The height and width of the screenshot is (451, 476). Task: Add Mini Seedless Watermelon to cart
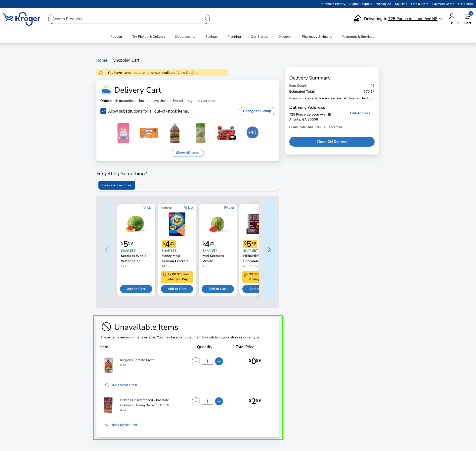[218, 289]
